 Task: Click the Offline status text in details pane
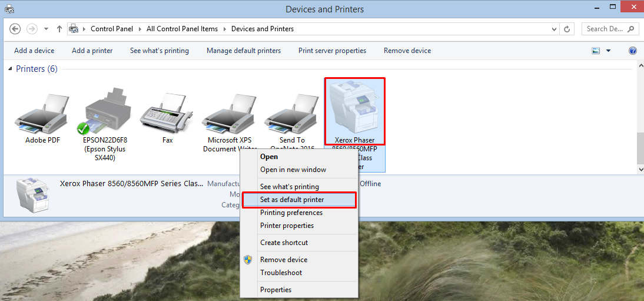tap(370, 184)
